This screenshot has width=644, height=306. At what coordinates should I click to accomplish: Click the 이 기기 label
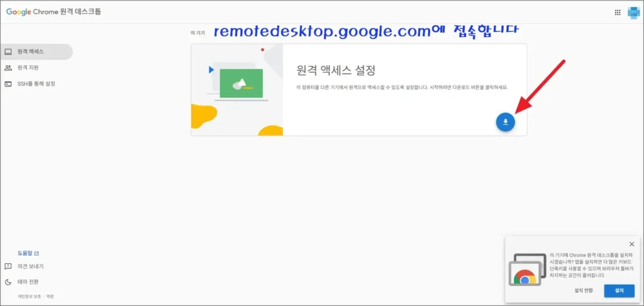197,33
